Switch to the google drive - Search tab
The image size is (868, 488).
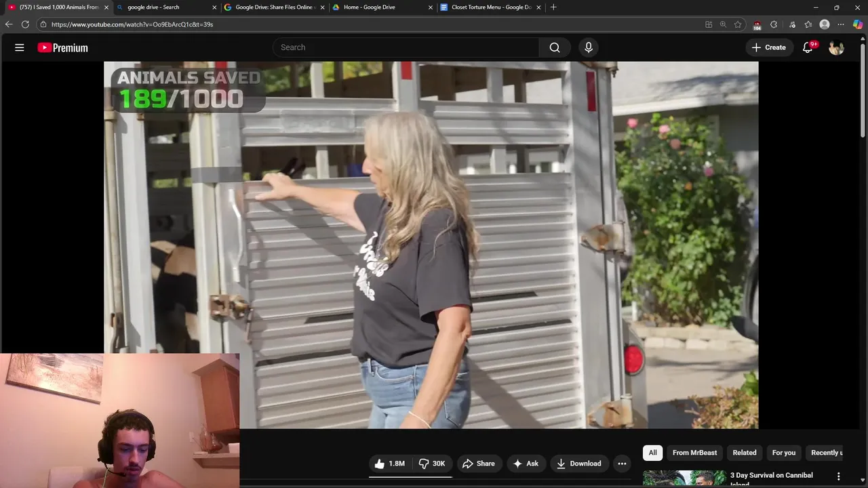pyautogui.click(x=165, y=7)
